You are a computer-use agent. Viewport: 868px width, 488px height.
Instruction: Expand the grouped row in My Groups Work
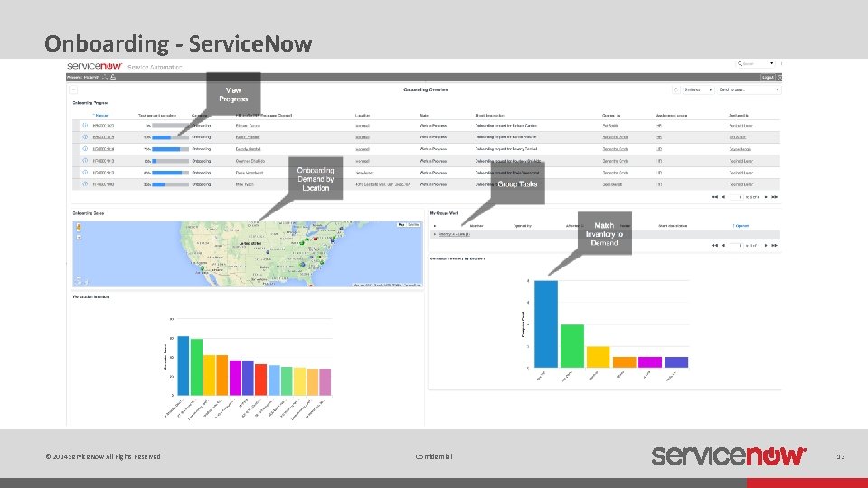coord(435,235)
